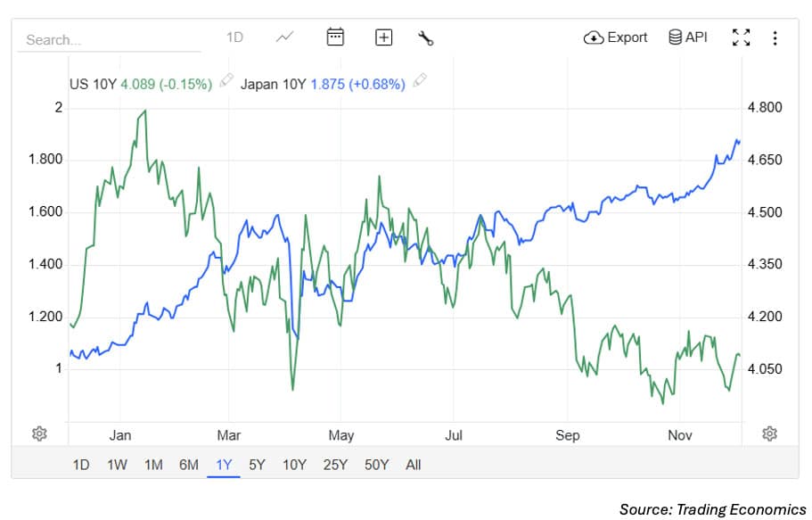
Task: Open the 1D interval dropdown
Action: click(x=234, y=37)
